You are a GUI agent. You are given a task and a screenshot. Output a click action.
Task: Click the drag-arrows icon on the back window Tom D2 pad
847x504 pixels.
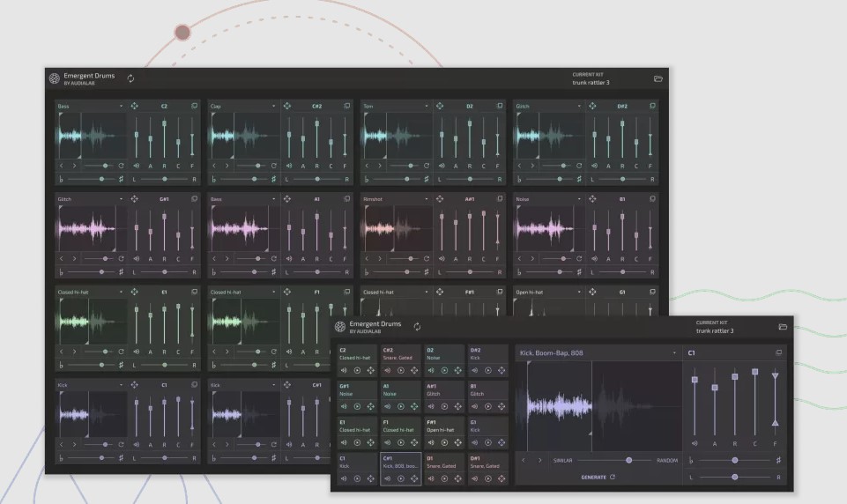tap(440, 106)
